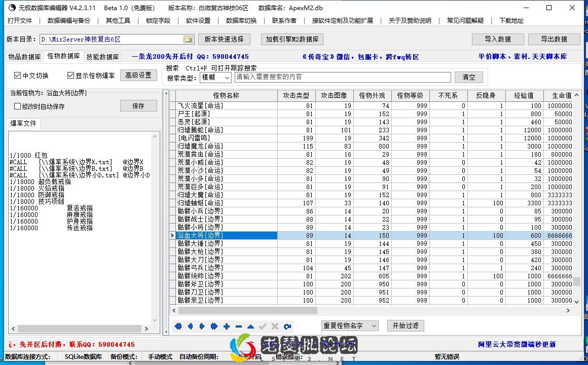Go to the first record in navigator
The width and height of the screenshot is (588, 365).
point(178,326)
